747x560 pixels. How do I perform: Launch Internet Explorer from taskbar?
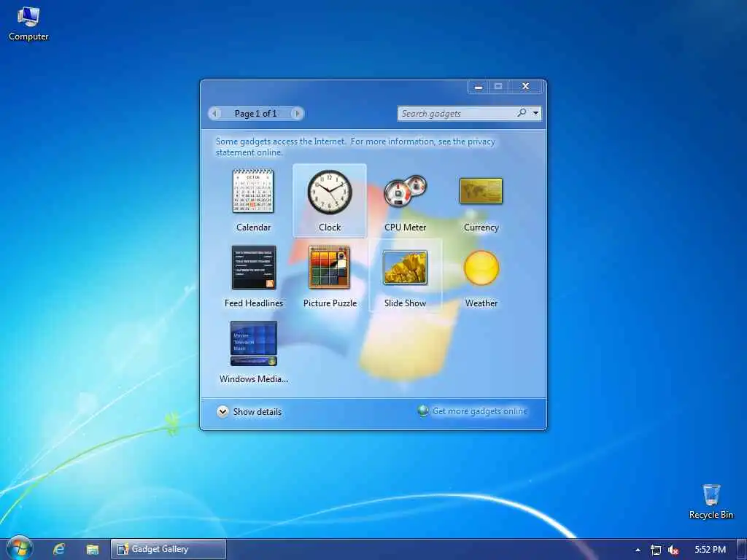coord(58,549)
